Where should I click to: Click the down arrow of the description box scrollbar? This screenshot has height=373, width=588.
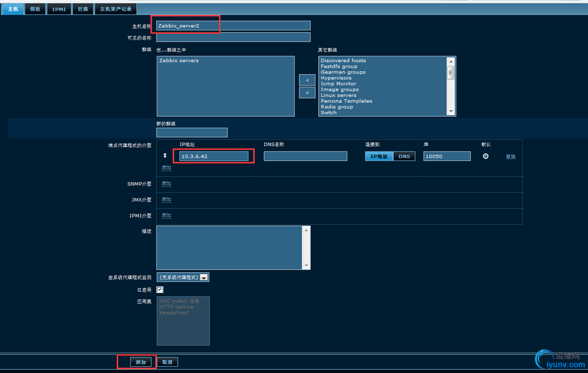306,265
